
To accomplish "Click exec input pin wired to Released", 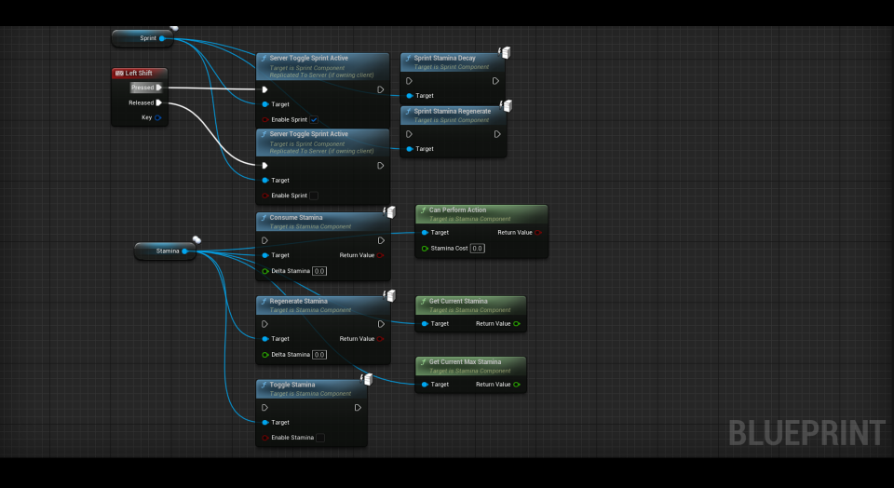I will click(265, 165).
